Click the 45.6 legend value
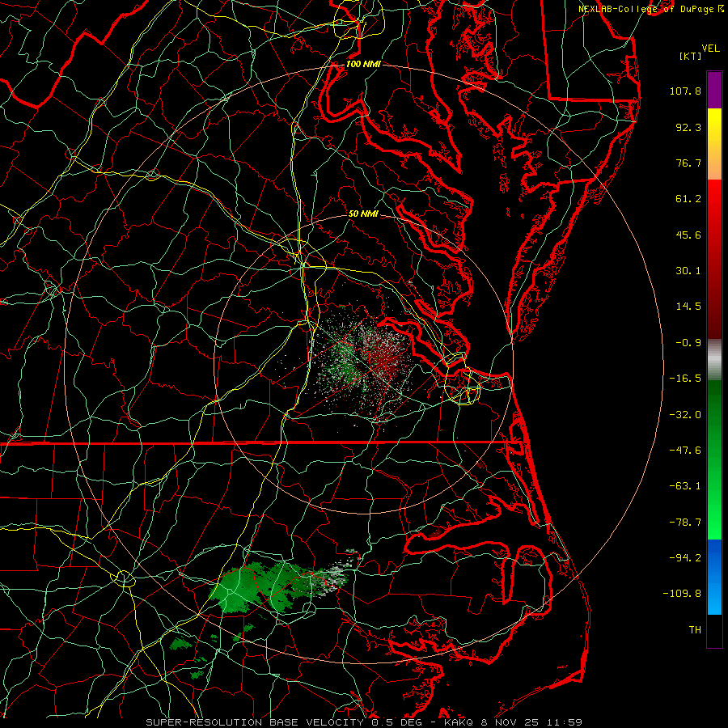The image size is (728, 728). pyautogui.click(x=688, y=235)
